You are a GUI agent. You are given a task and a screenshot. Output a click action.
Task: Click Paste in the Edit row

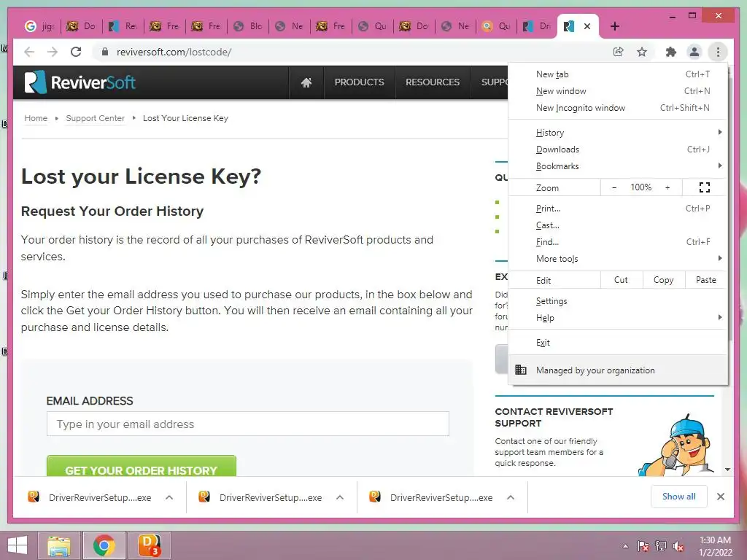point(705,280)
